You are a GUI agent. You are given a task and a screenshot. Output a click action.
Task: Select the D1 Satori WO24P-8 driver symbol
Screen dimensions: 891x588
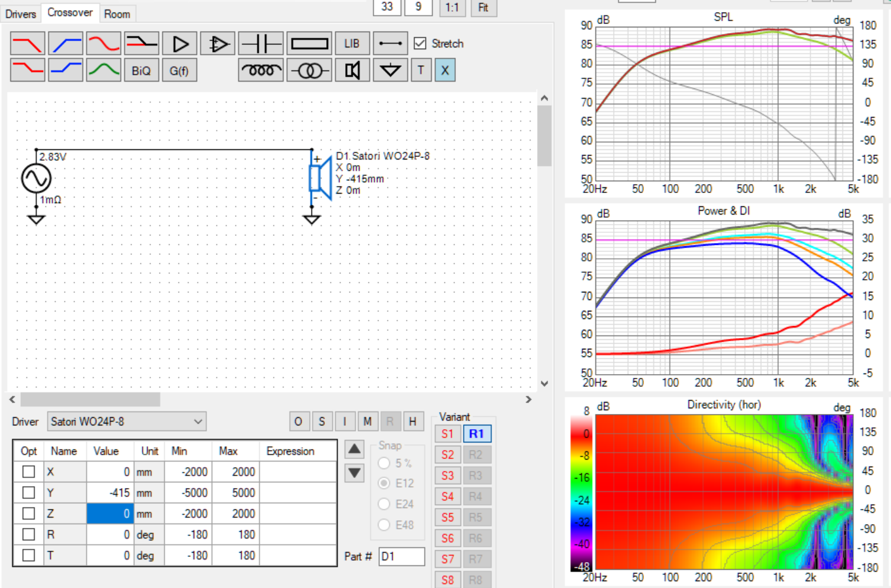pos(321,178)
